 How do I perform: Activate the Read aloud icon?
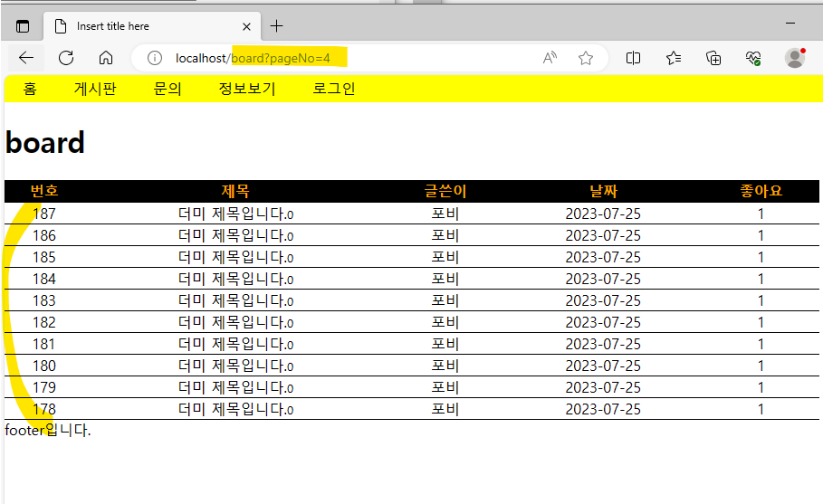click(x=550, y=58)
